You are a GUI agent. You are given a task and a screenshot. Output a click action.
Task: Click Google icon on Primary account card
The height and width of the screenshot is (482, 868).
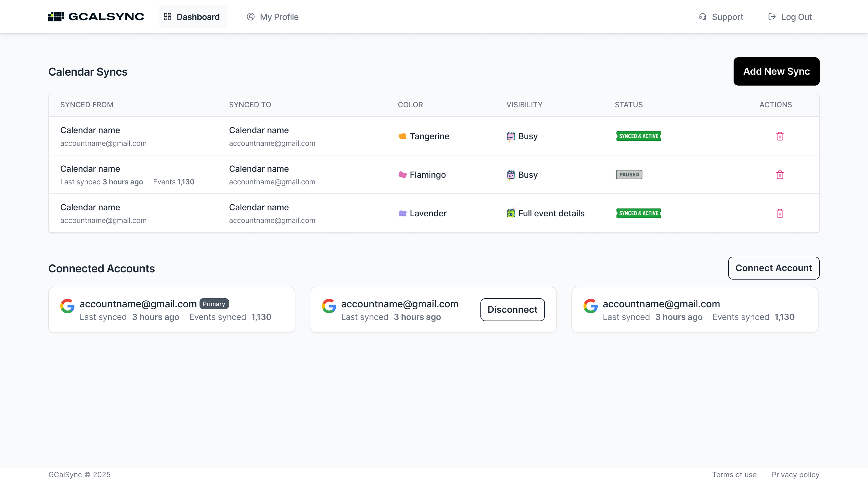[x=68, y=306]
